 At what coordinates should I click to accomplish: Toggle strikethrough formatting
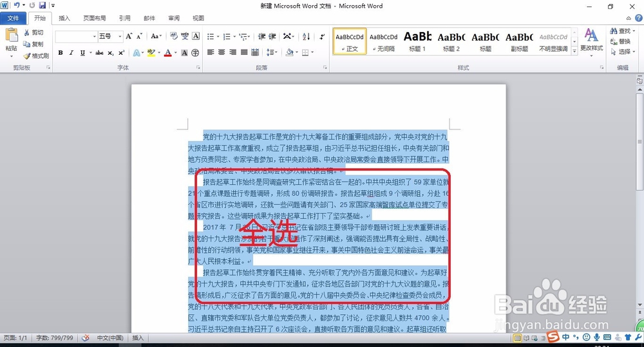(99, 53)
